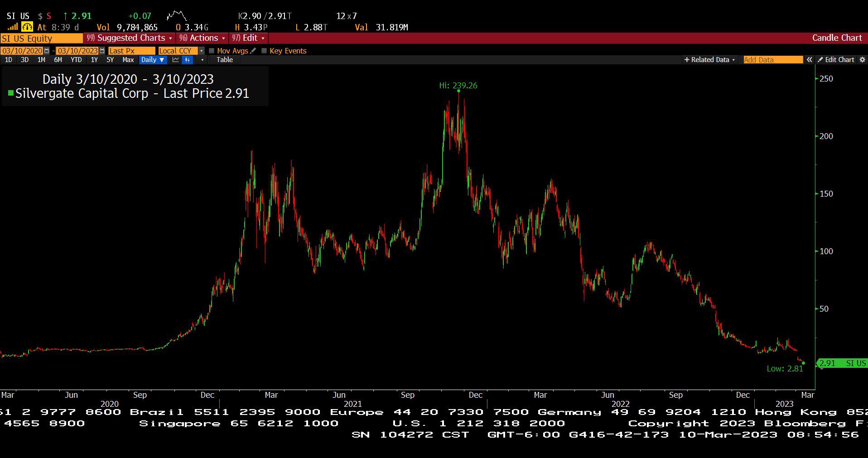868x458 pixels.
Task: Switch to line chart type icon
Action: click(176, 60)
